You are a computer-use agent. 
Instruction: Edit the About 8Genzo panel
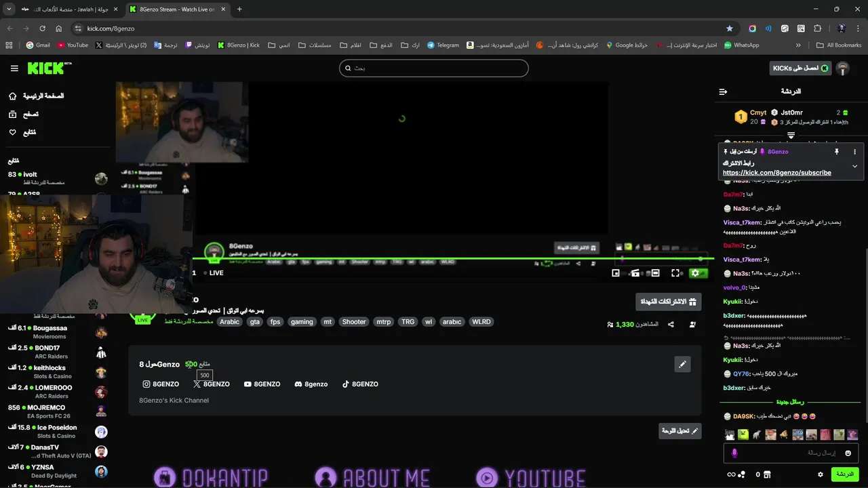click(682, 364)
